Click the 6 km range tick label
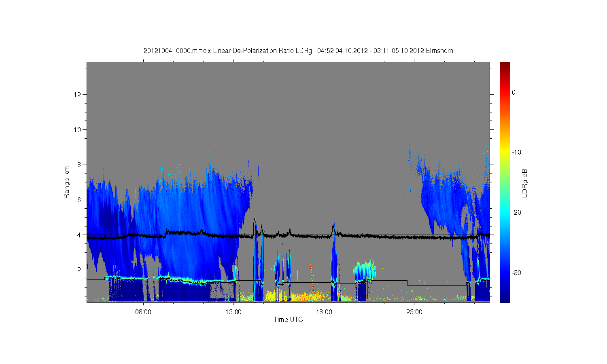The image size is (607, 364). pyautogui.click(x=80, y=200)
